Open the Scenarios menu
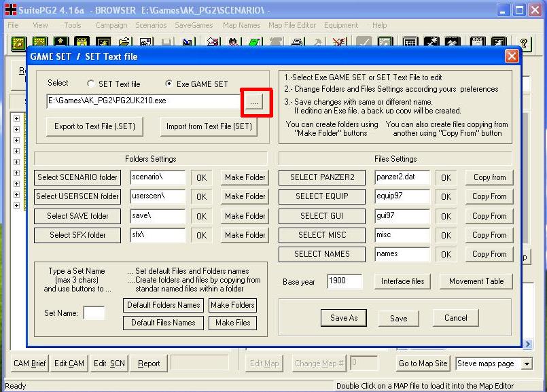Viewport: 547px width, 392px height. [x=151, y=25]
